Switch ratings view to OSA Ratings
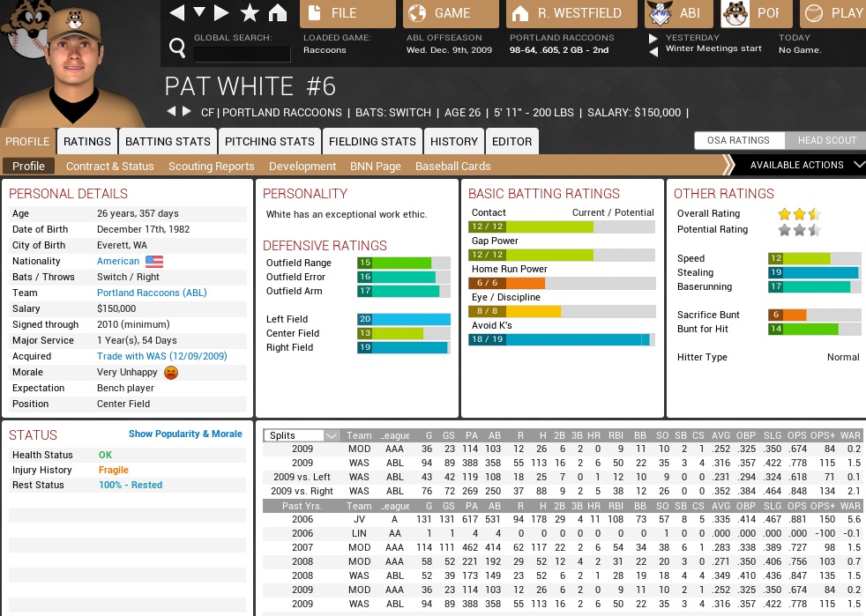The width and height of the screenshot is (866, 616). pos(738,140)
